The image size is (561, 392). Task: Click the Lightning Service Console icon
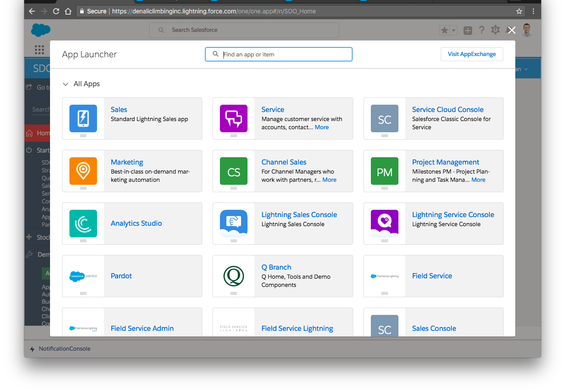pyautogui.click(x=385, y=224)
